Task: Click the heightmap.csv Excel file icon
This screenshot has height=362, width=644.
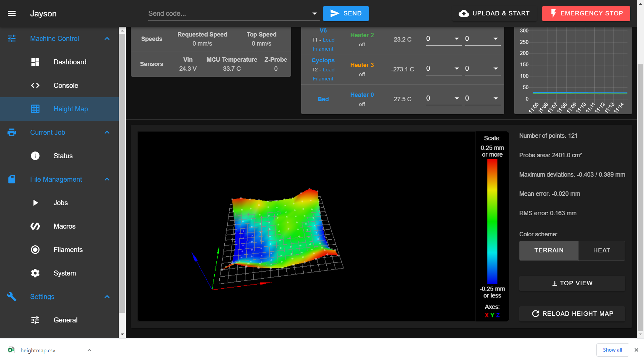Action: click(11, 350)
